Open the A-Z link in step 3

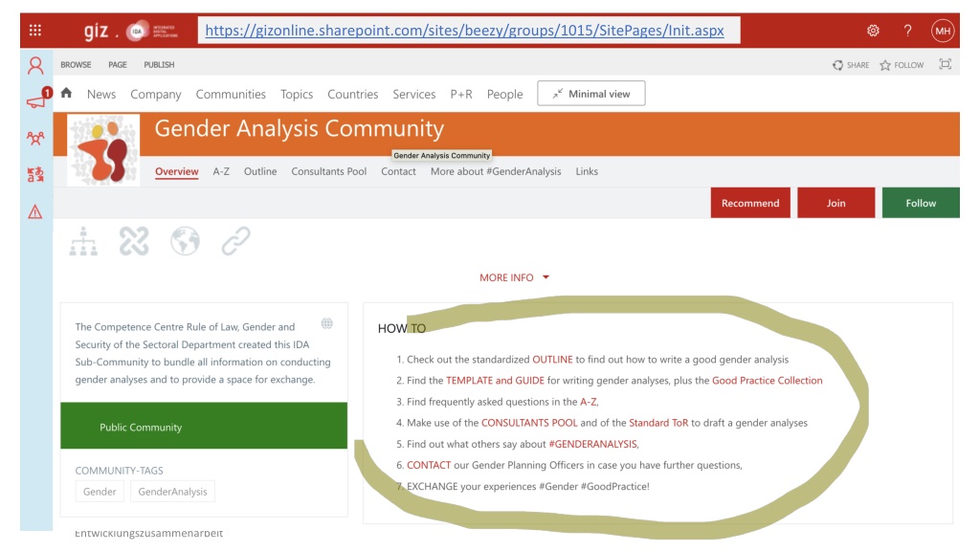tap(589, 402)
